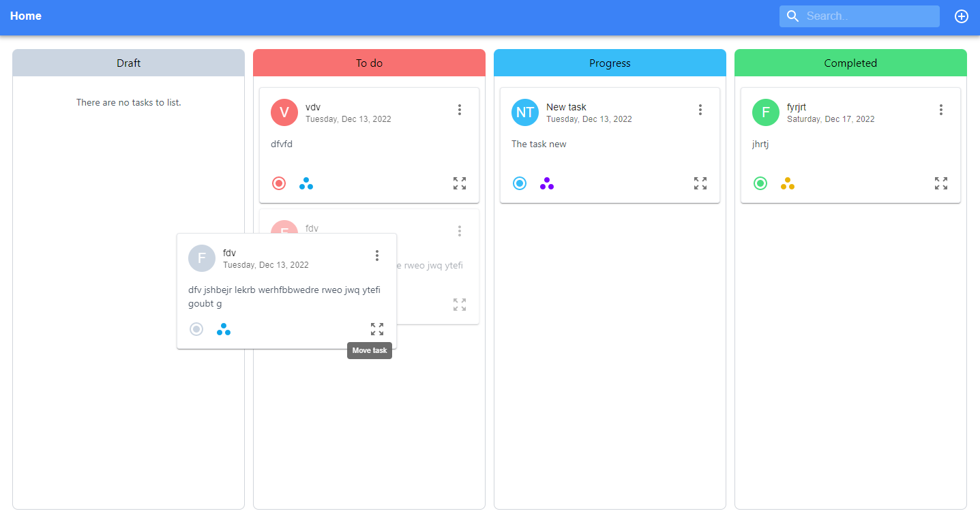
Task: Click the V avatar on the vdv task
Action: click(x=284, y=112)
